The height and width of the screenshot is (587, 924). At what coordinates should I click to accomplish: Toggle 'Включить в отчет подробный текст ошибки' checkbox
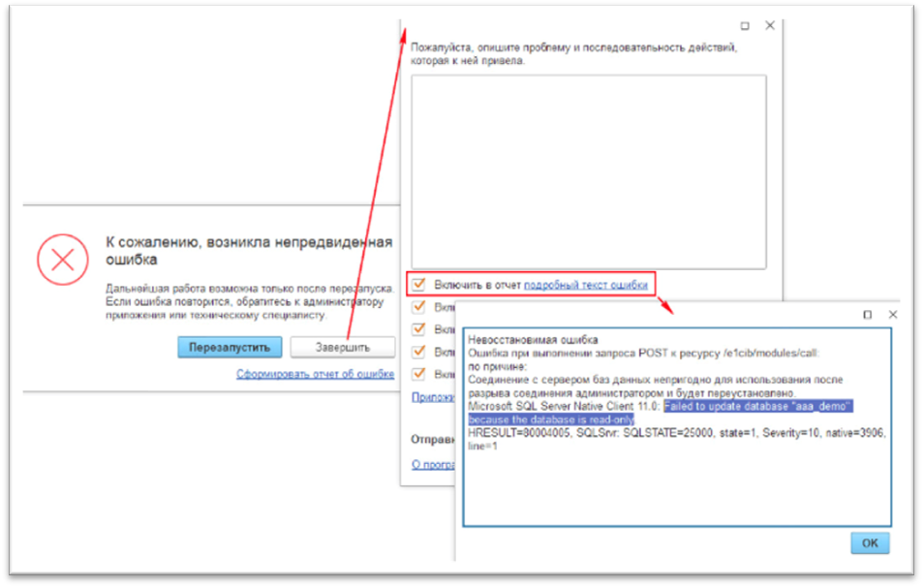pyautogui.click(x=418, y=285)
